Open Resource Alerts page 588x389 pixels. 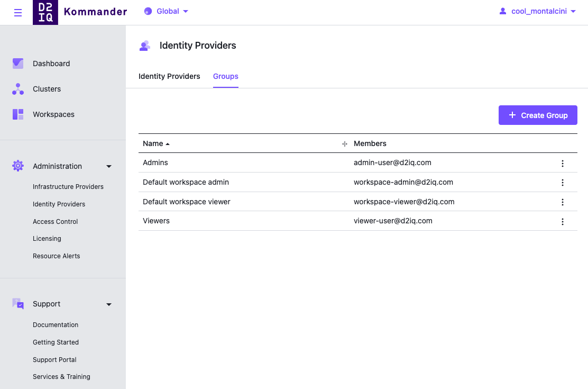(56, 256)
